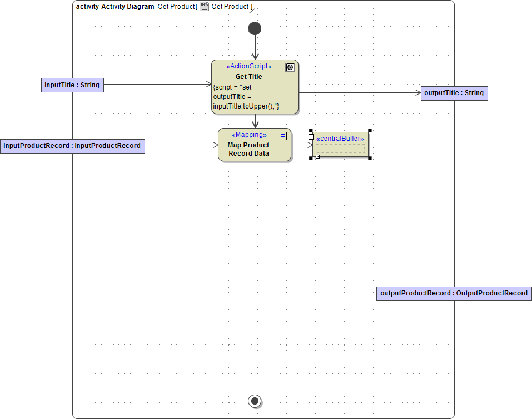Click the outputProductRecord : OutputProductRecord node
The width and height of the screenshot is (532, 419).
pos(454,293)
